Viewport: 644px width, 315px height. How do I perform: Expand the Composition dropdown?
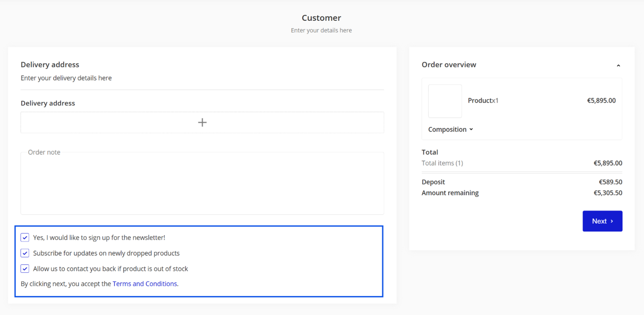pyautogui.click(x=451, y=129)
